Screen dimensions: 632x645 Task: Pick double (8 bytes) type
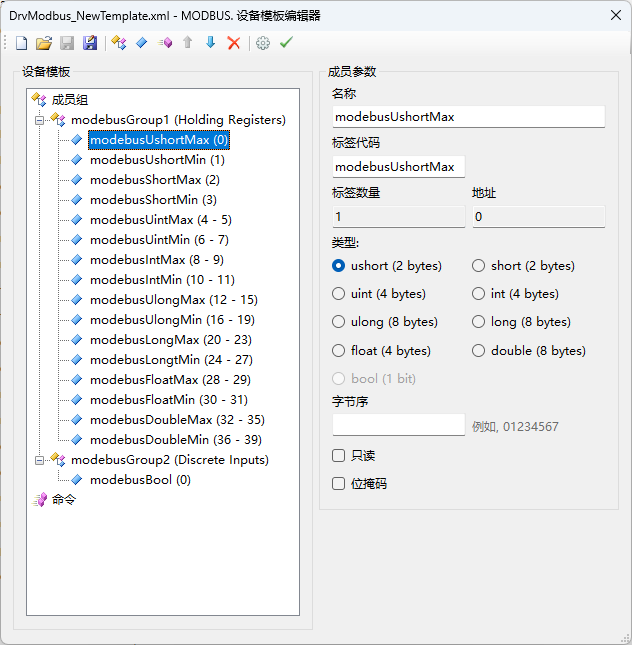(478, 350)
